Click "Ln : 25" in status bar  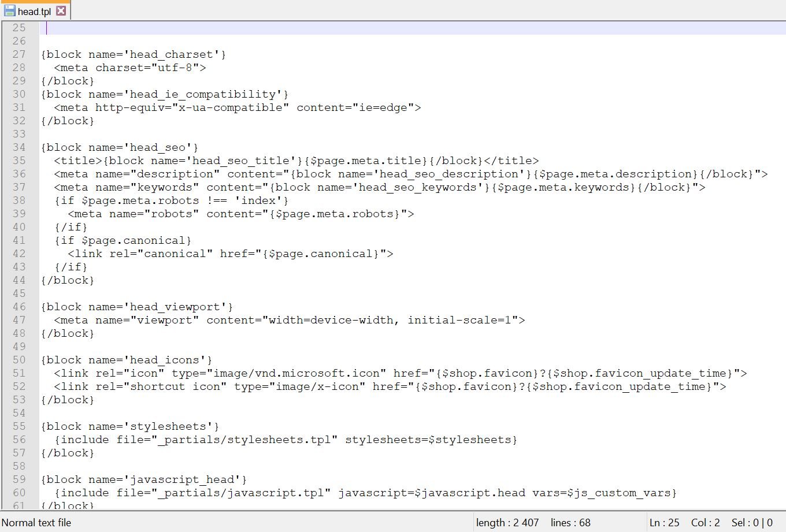click(665, 523)
